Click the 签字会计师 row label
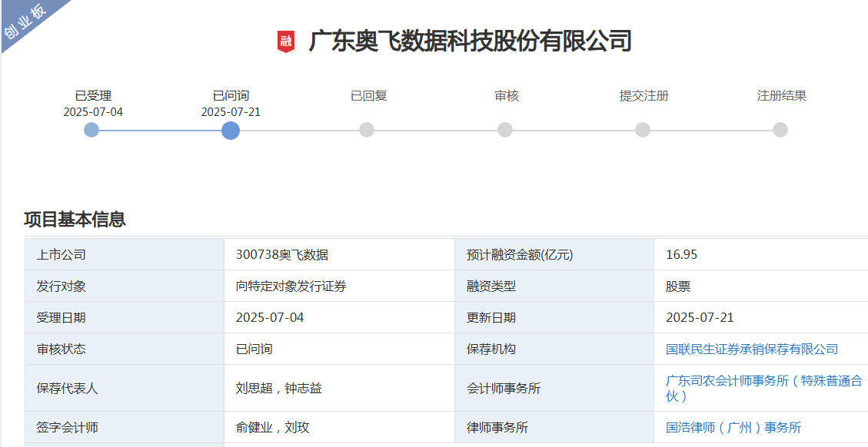The image size is (868, 447). coord(67,428)
